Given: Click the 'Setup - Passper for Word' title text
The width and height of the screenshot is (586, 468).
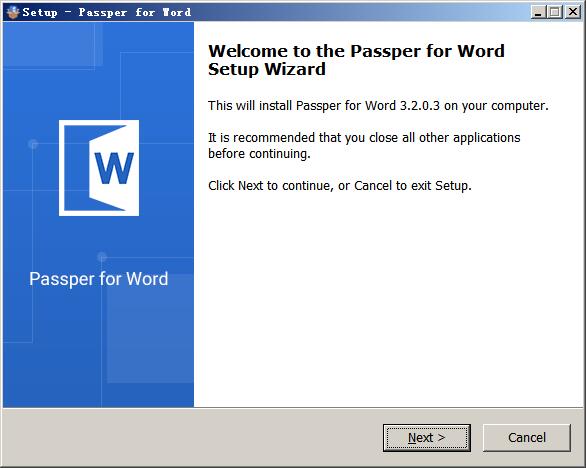Looking at the screenshot, I should click(107, 12).
